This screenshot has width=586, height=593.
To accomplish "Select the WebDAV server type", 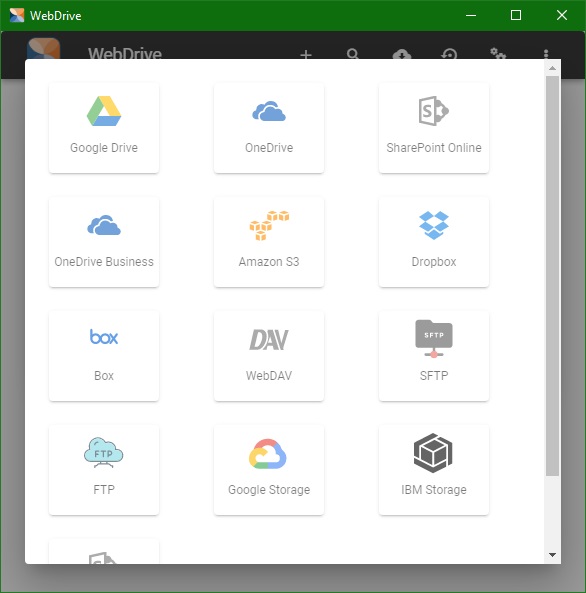I will pyautogui.click(x=269, y=356).
